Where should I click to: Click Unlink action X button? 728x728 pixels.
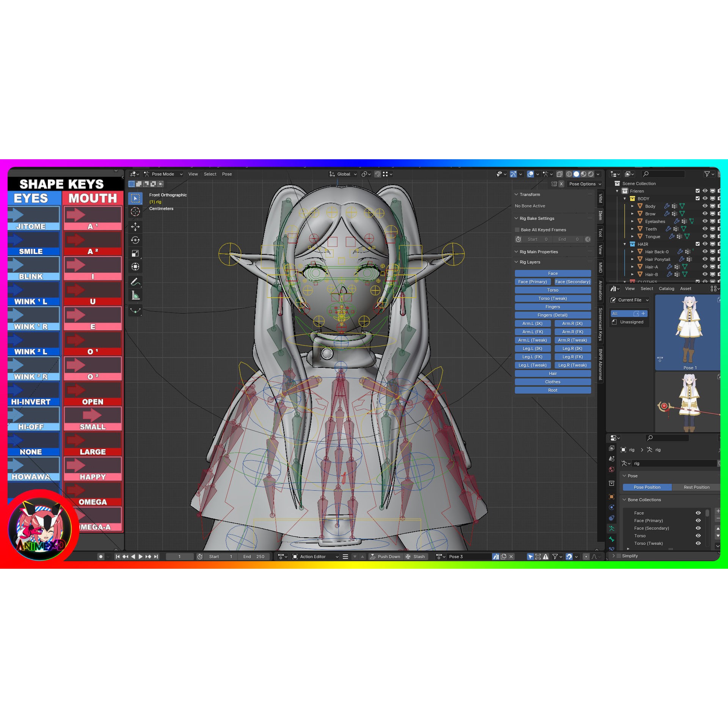click(511, 557)
